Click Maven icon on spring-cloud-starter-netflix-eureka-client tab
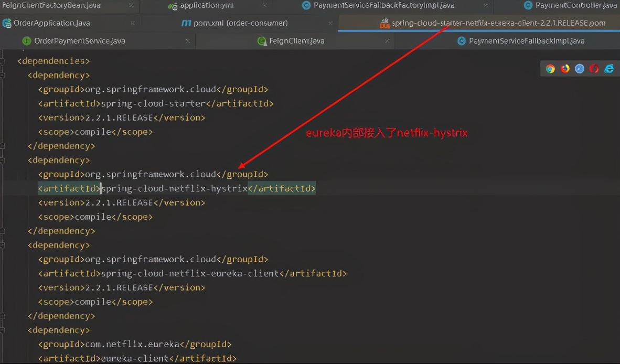The image size is (620, 364). point(384,23)
